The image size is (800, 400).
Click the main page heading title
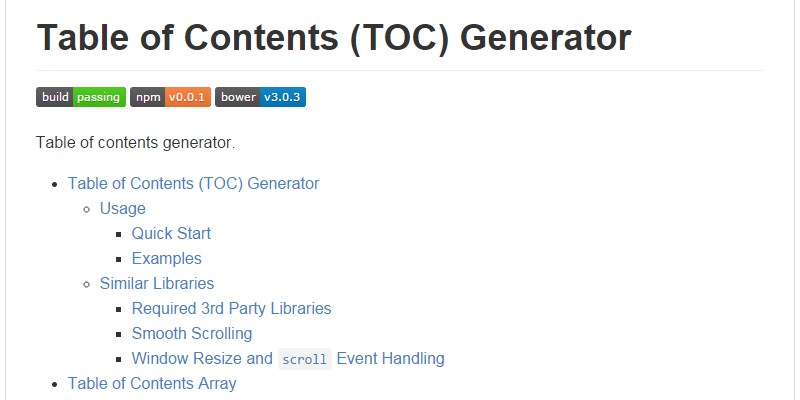[x=333, y=38]
